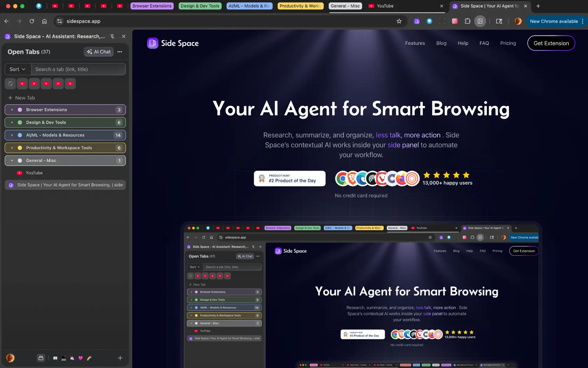Click the profile avatar at the bottom left
Viewport: 588px width, 368px height.
(10, 357)
